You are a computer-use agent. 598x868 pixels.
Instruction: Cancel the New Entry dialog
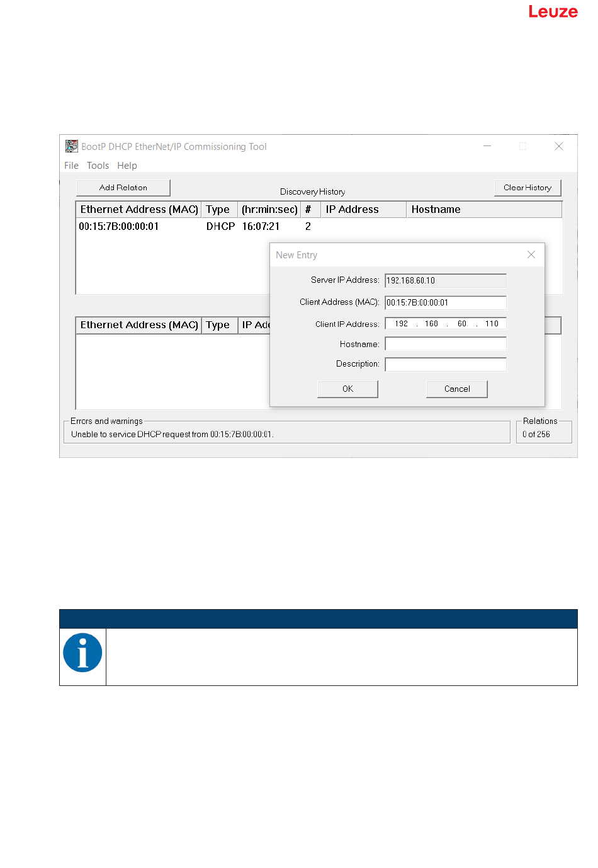[457, 389]
